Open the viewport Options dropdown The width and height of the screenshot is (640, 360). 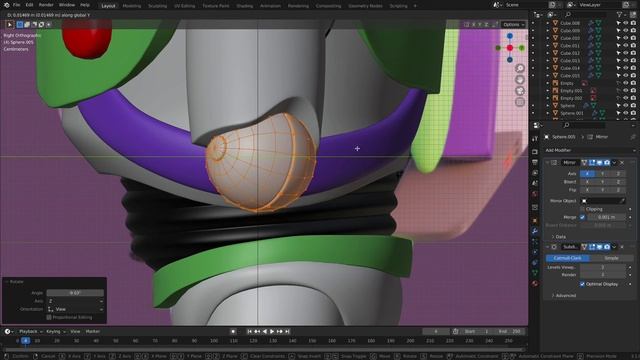pyautogui.click(x=513, y=24)
